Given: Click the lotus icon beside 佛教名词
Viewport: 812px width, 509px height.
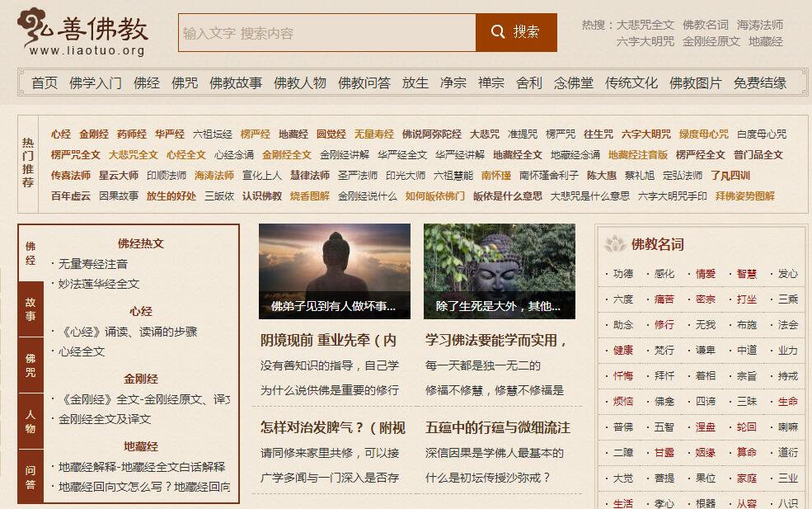Looking at the screenshot, I should tap(615, 244).
